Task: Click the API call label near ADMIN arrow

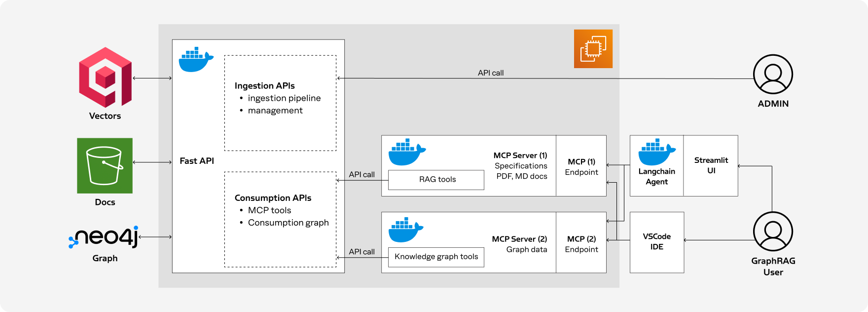Action: [491, 73]
